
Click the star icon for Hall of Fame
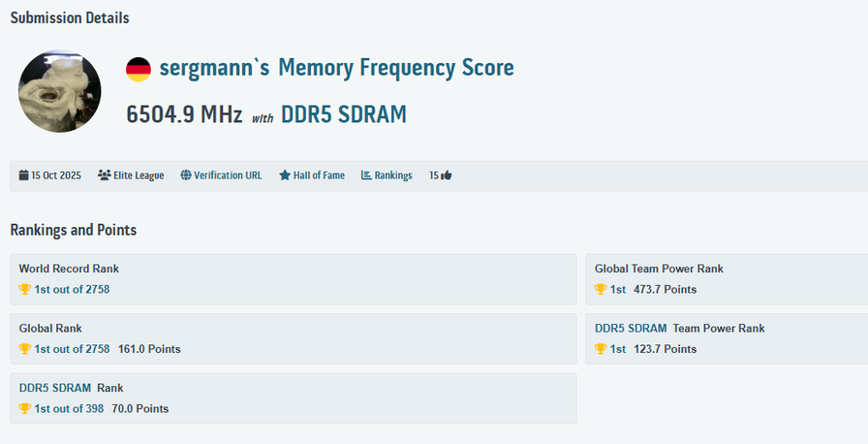[x=285, y=175]
